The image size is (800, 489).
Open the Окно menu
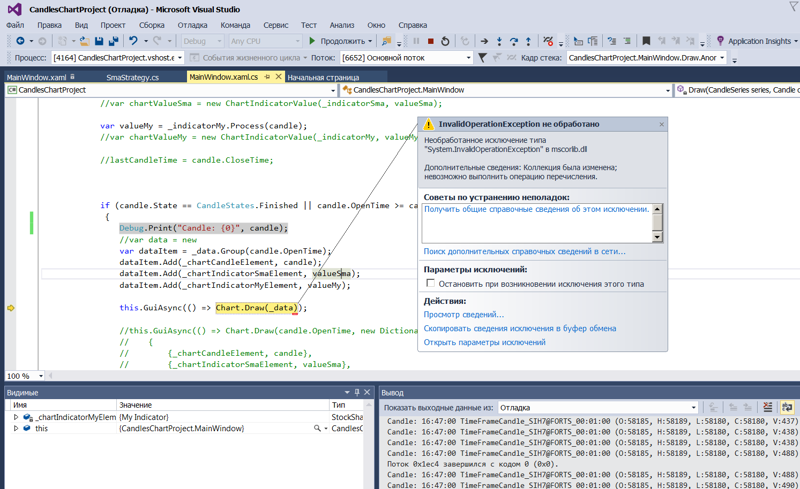tap(376, 25)
